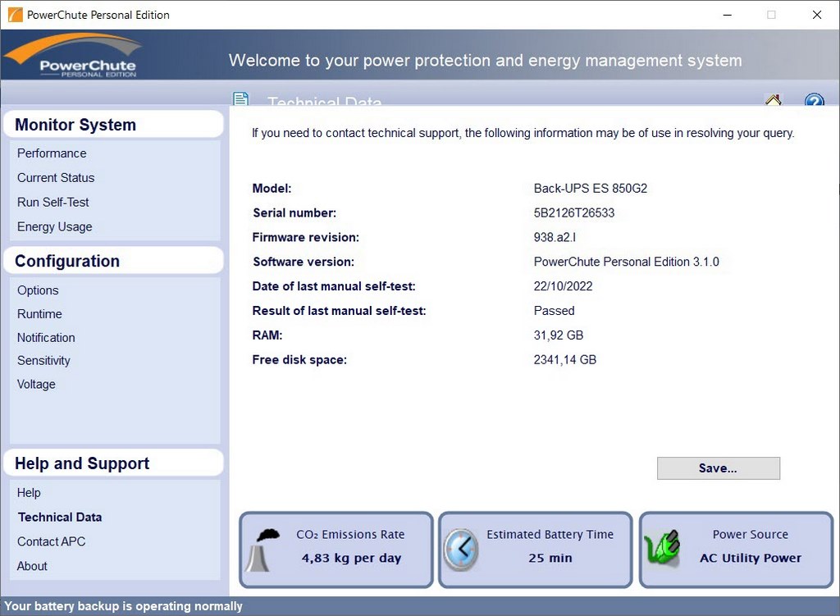Click the AC Utility Power value
840x616 pixels.
click(x=751, y=558)
